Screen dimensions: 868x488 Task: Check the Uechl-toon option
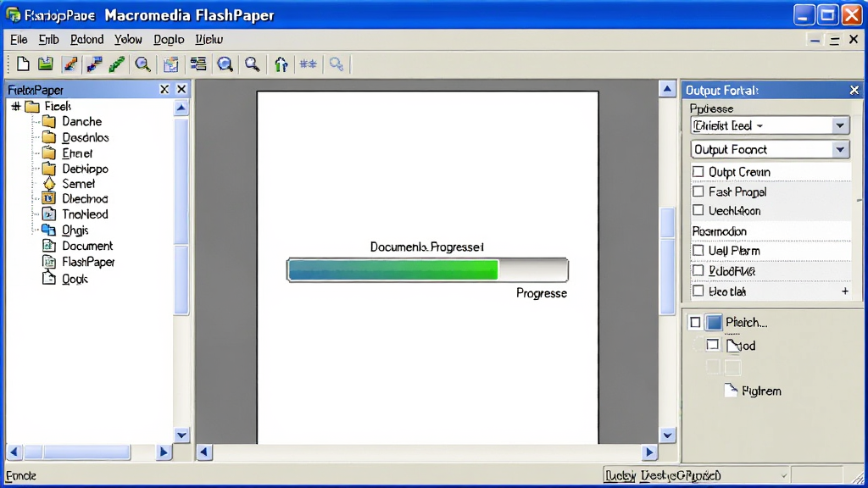tap(698, 210)
